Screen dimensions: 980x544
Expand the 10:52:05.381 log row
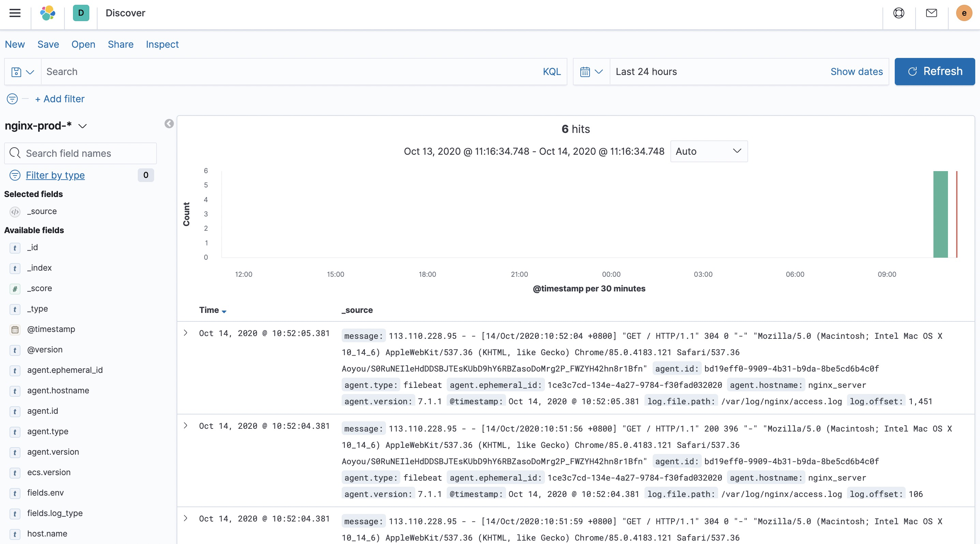[185, 333]
